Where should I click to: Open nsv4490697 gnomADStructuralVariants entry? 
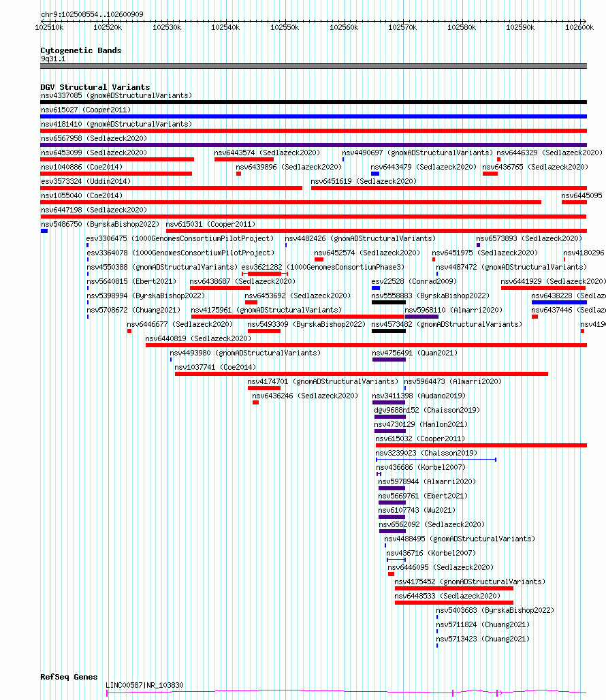pos(417,153)
